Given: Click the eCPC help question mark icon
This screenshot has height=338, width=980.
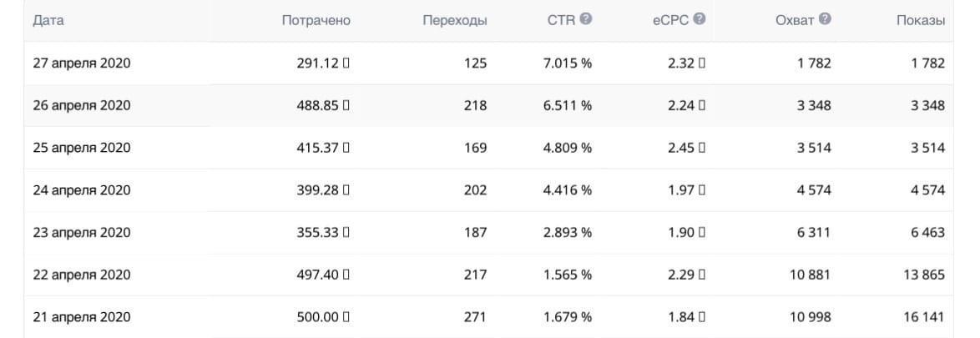Looking at the screenshot, I should pos(700,19).
